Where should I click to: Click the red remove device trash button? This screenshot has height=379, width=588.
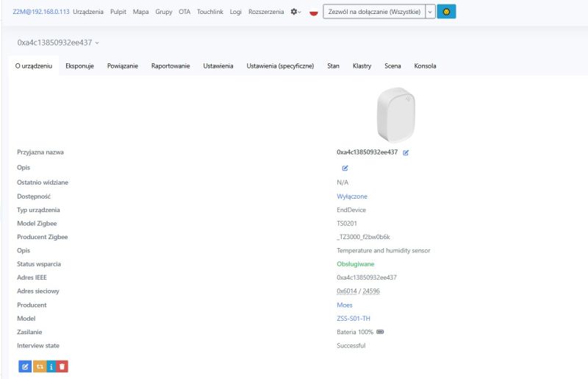coord(62,366)
